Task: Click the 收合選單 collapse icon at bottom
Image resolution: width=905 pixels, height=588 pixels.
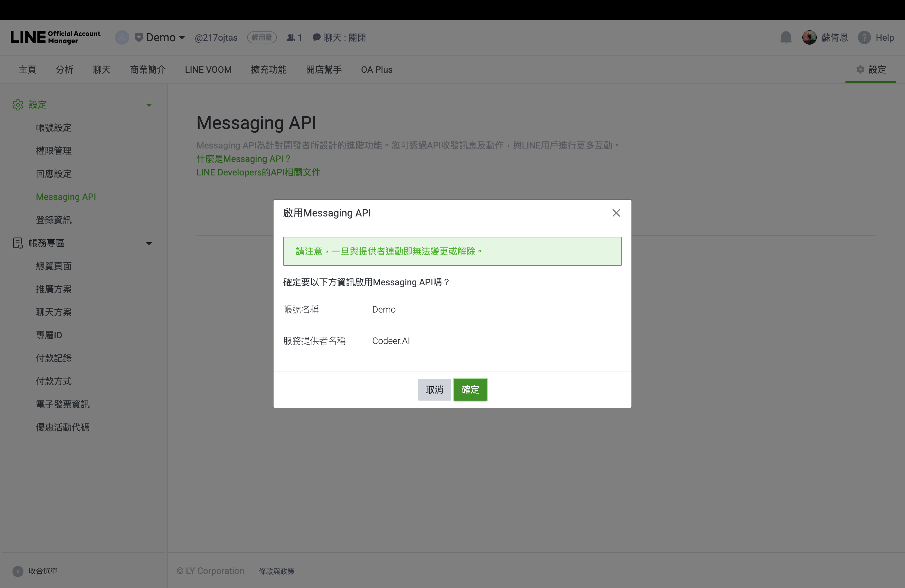Action: pos(18,571)
